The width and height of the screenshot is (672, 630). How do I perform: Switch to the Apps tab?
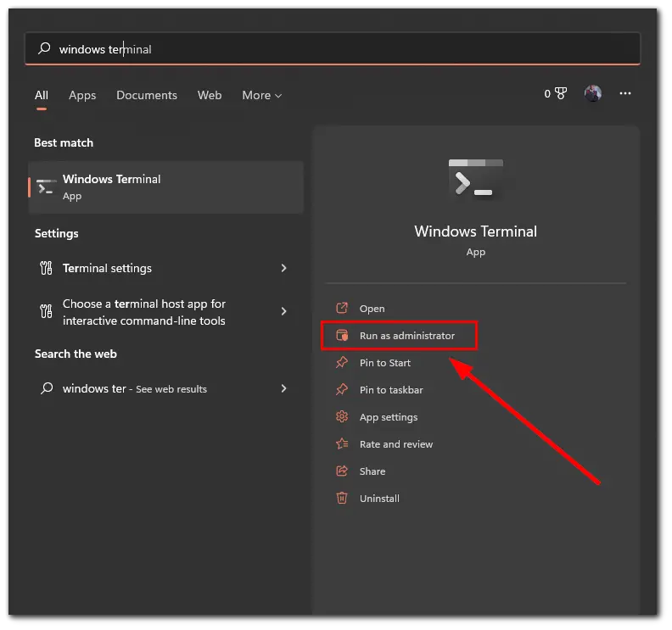coord(82,95)
